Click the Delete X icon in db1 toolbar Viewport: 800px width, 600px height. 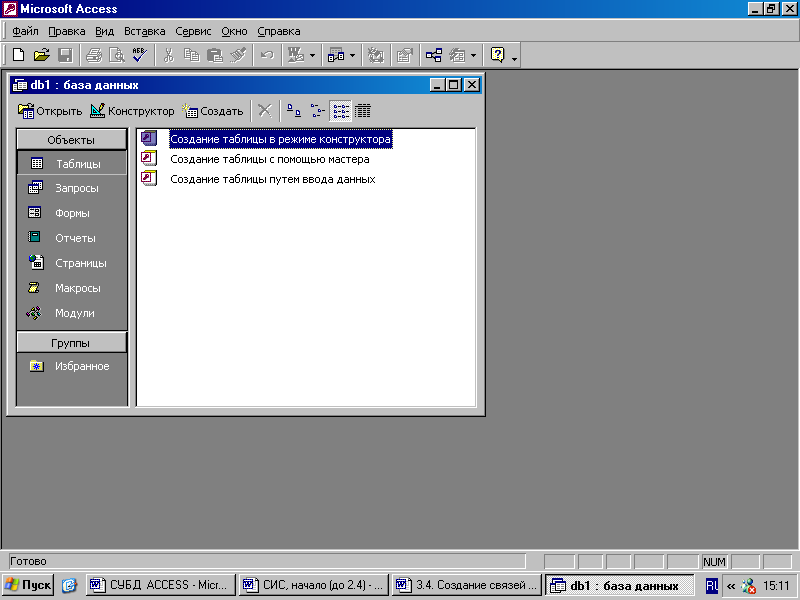point(264,111)
